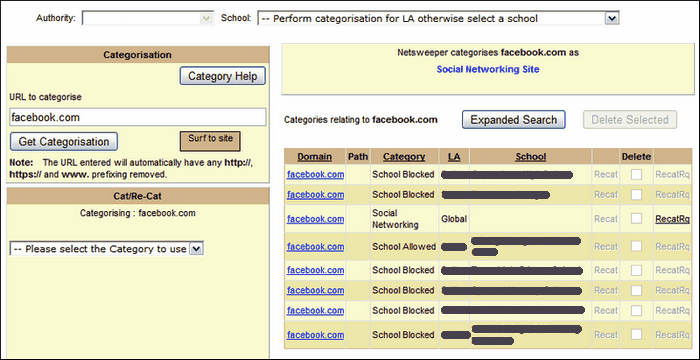Click the Categorisation panel header
Image resolution: width=700 pixels, height=360 pixels.
[138, 54]
